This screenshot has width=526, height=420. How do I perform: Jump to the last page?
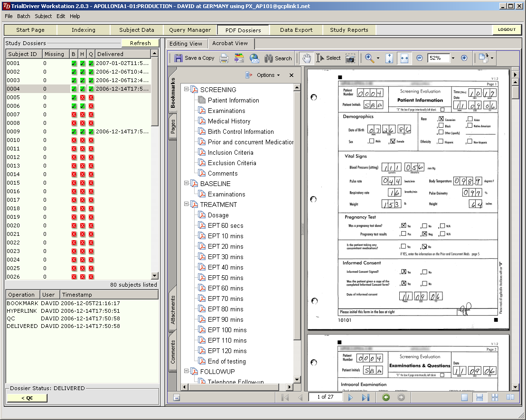pyautogui.click(x=366, y=398)
